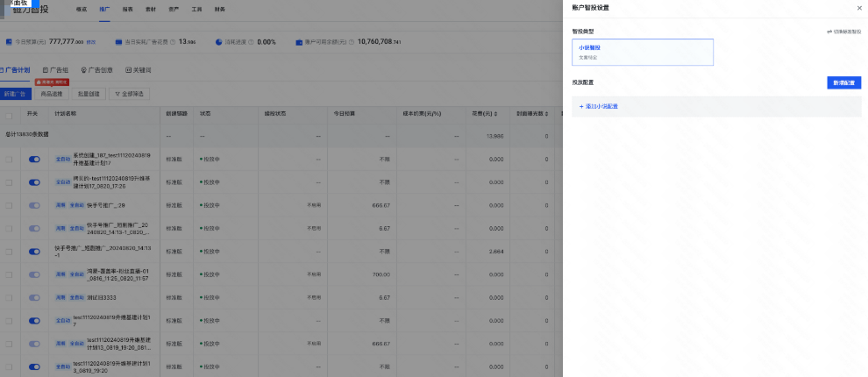Toggle switch for 测试日3333 plan
Screen dimensions: 868x377
(x=34, y=297)
